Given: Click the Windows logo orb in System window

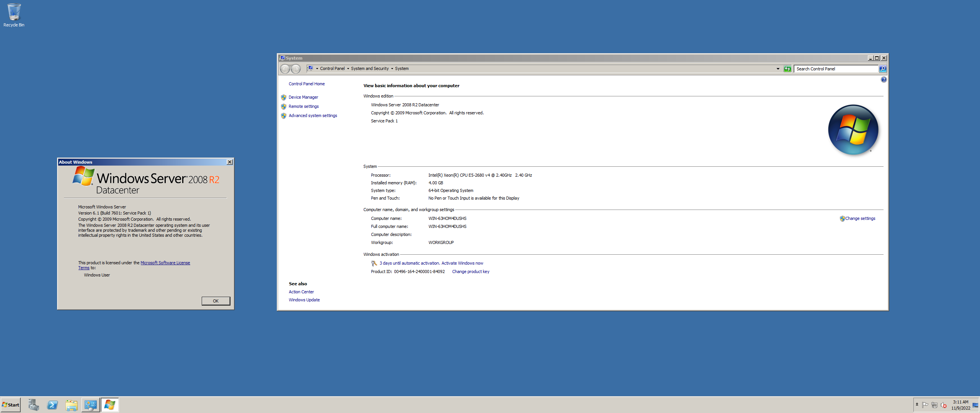Looking at the screenshot, I should tap(853, 130).
